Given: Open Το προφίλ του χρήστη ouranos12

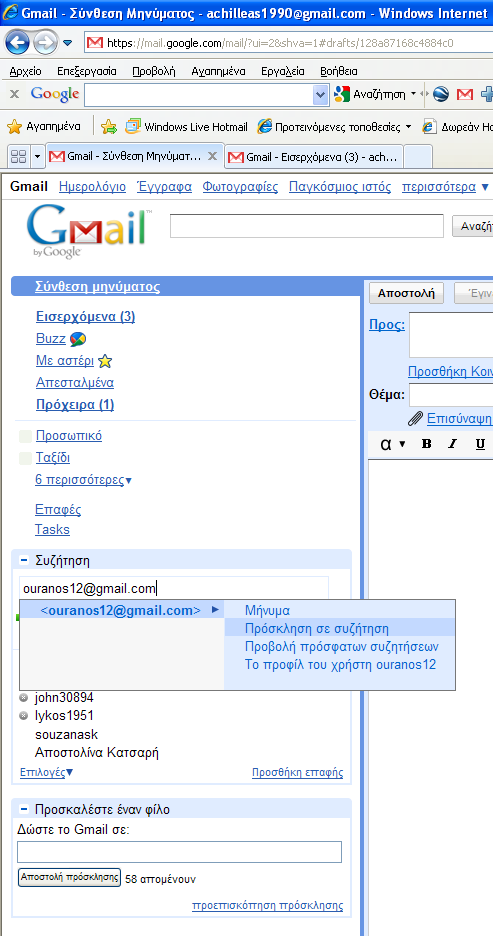Looking at the screenshot, I should 340,664.
